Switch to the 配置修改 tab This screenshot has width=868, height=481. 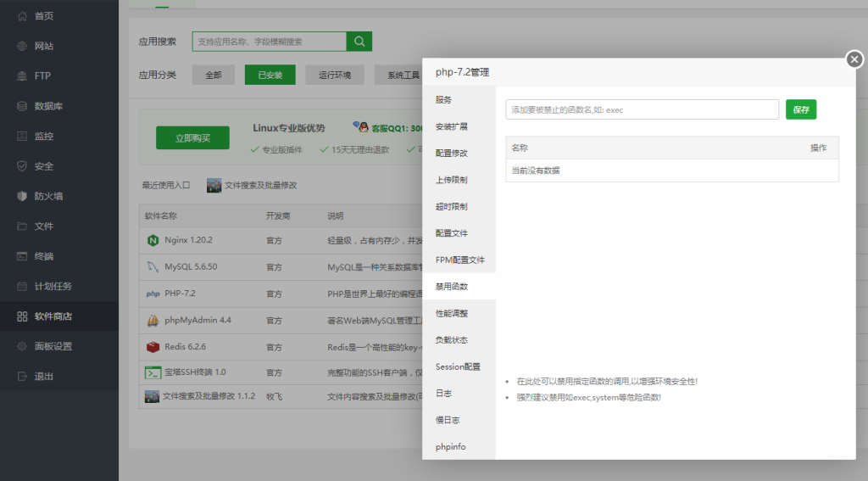click(x=452, y=154)
